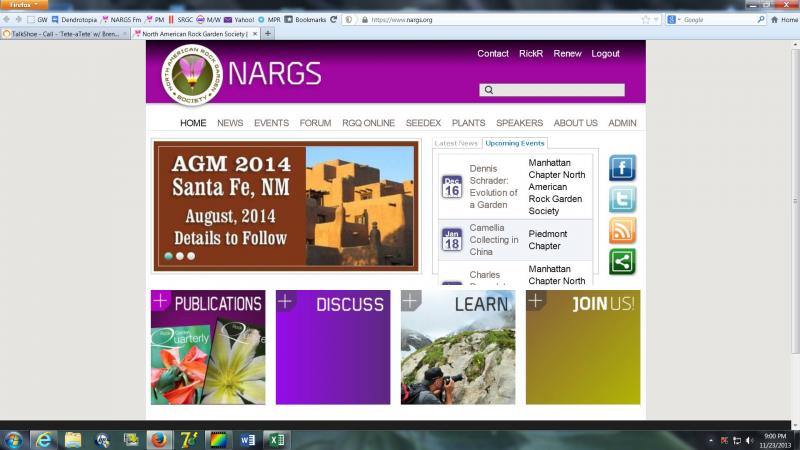
Task: Open the Twitter social link icon
Action: (622, 199)
